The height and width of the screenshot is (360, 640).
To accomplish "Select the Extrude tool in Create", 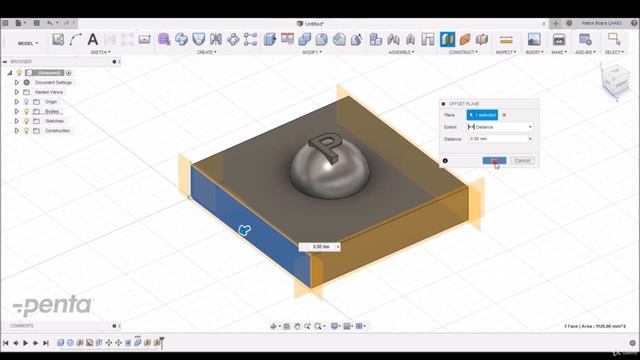I will [181, 39].
